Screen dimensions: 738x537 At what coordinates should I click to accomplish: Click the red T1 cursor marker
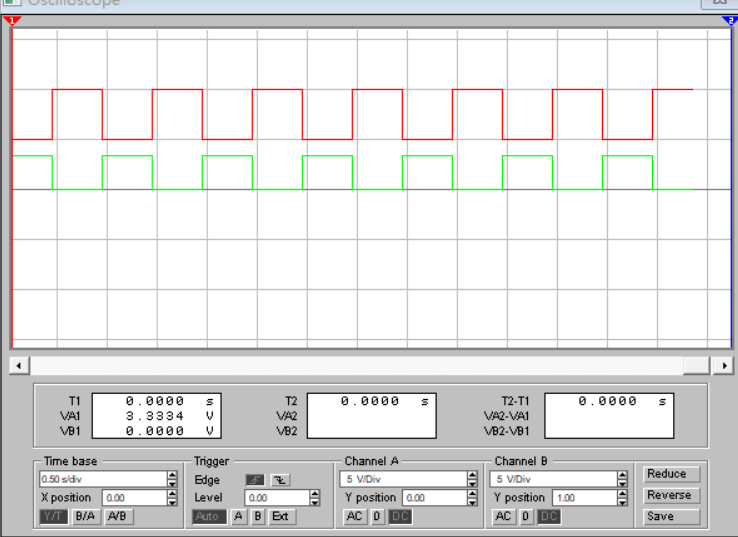[14, 20]
